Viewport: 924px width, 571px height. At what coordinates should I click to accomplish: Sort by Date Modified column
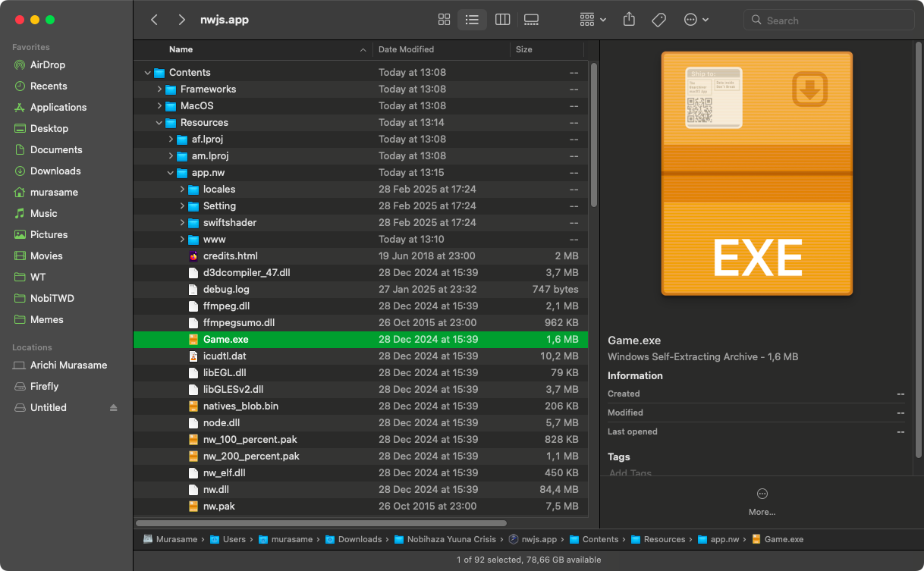coord(407,49)
